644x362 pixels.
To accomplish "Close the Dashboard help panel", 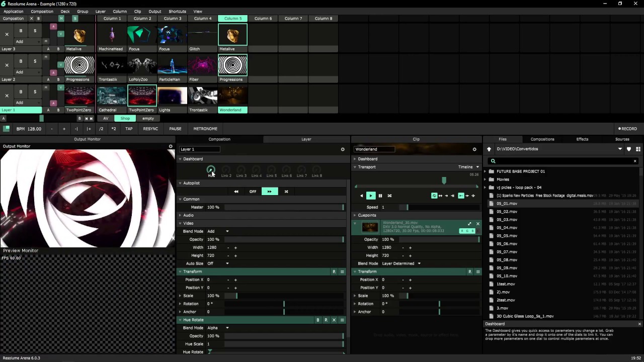I will (x=639, y=324).
